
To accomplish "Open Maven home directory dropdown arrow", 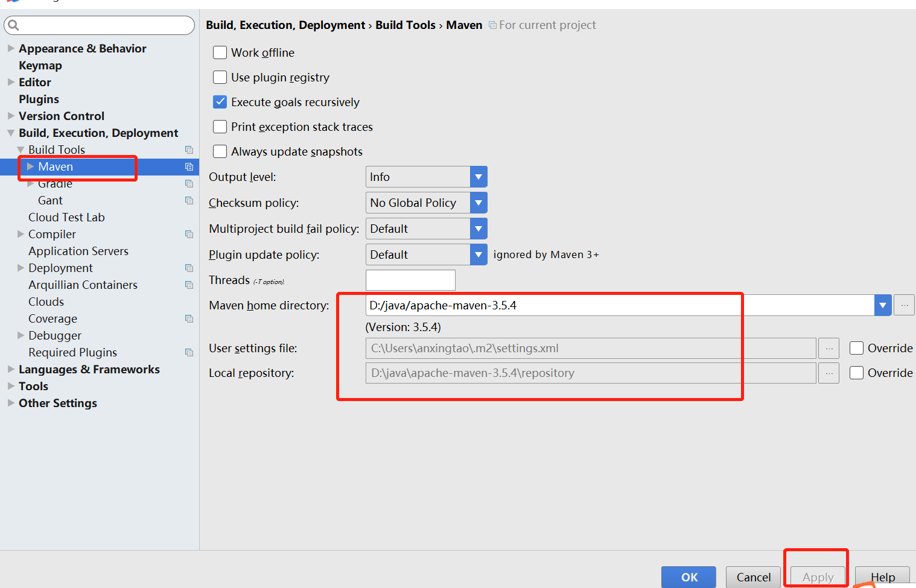I will click(x=883, y=305).
